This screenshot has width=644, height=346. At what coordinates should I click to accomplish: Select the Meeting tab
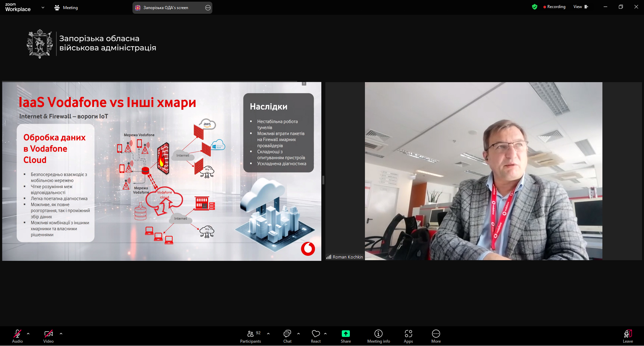(66, 7)
